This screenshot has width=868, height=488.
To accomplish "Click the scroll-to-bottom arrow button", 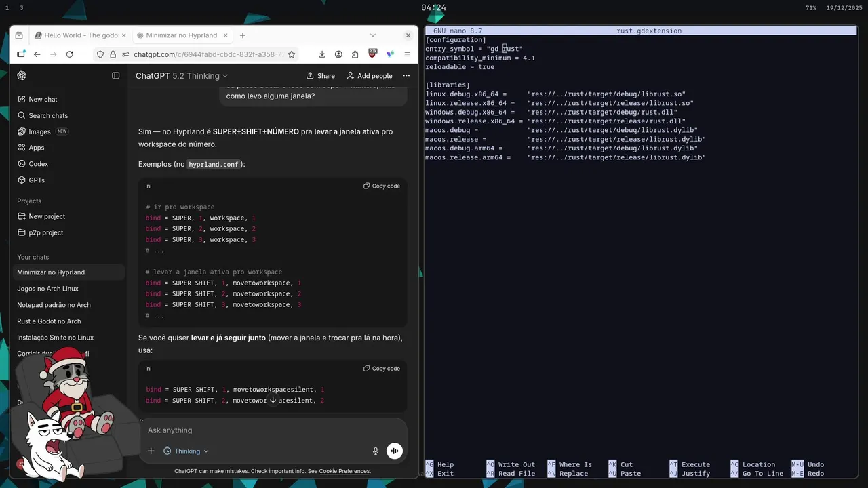I will pyautogui.click(x=273, y=400).
